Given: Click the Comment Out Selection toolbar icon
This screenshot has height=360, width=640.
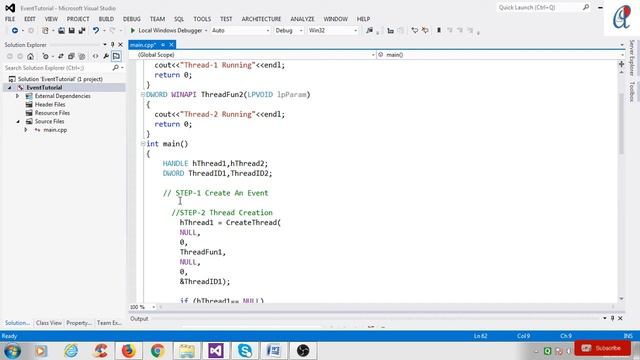Looking at the screenshot, I should [415, 31].
